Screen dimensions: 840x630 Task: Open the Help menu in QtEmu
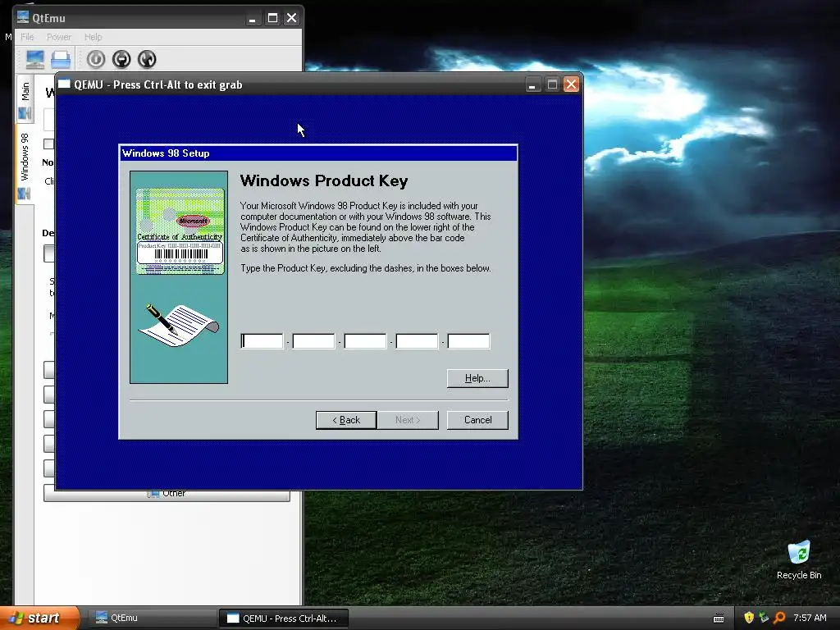94,37
